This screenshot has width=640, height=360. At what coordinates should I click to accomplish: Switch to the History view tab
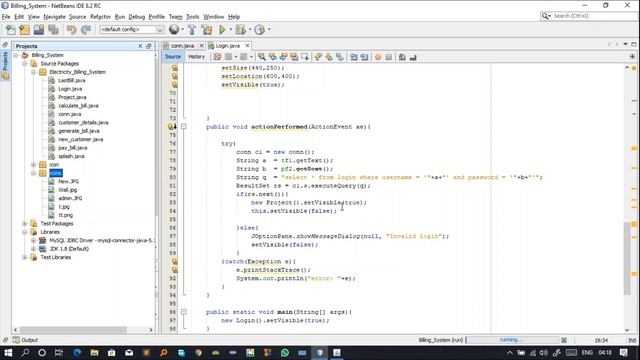click(196, 57)
